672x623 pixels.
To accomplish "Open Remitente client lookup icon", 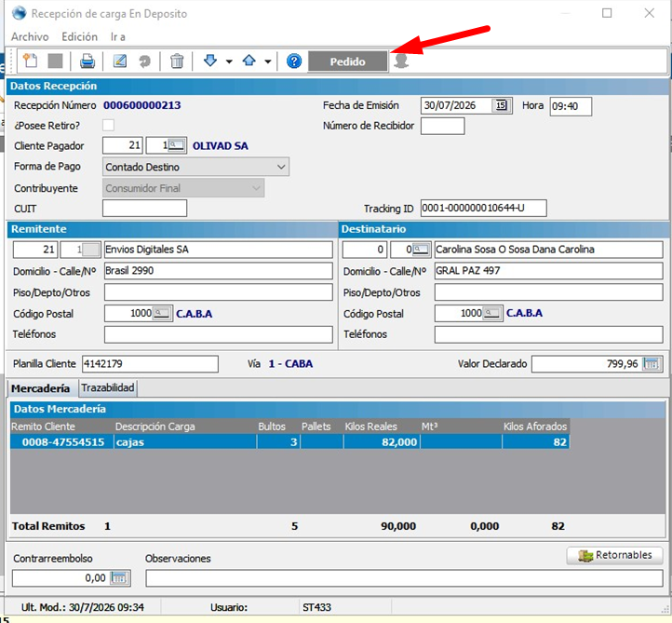I will [90, 250].
